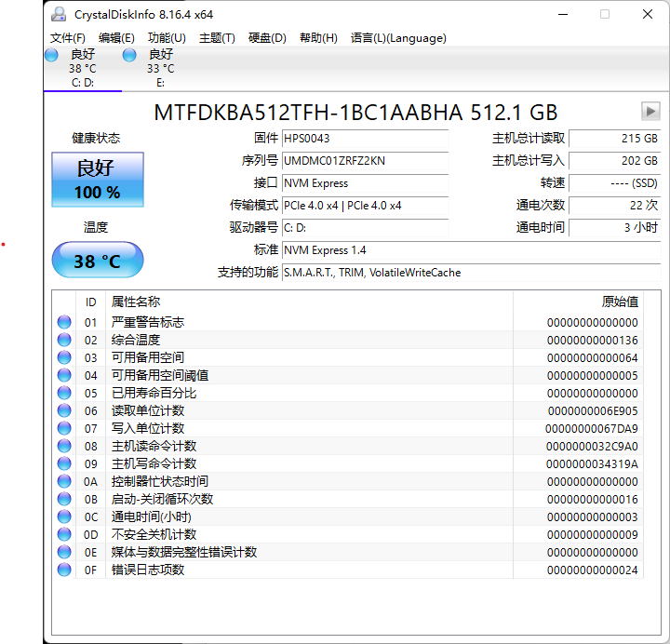This screenshot has width=670, height=644.
Task: Click the firmware field HPS0043
Action: [x=365, y=139]
